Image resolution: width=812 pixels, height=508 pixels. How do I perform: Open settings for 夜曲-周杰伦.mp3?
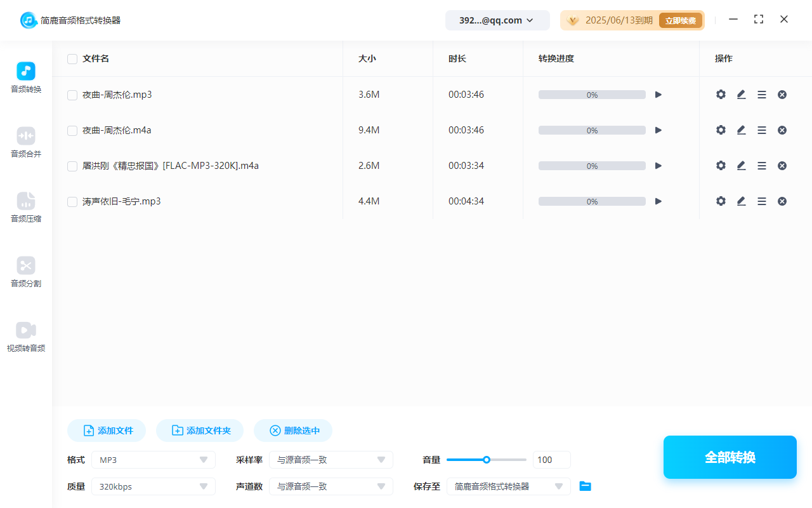(721, 95)
